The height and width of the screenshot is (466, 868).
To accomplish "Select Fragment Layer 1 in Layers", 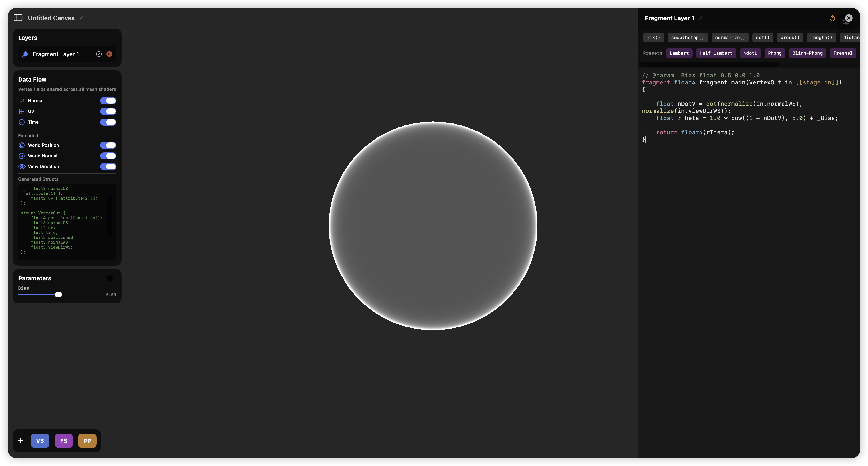I will [x=56, y=54].
